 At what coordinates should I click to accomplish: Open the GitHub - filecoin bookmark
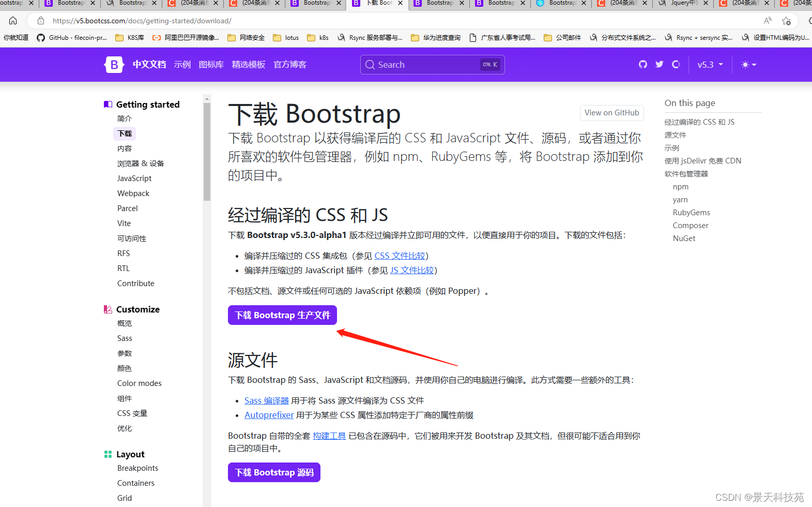[x=72, y=38]
